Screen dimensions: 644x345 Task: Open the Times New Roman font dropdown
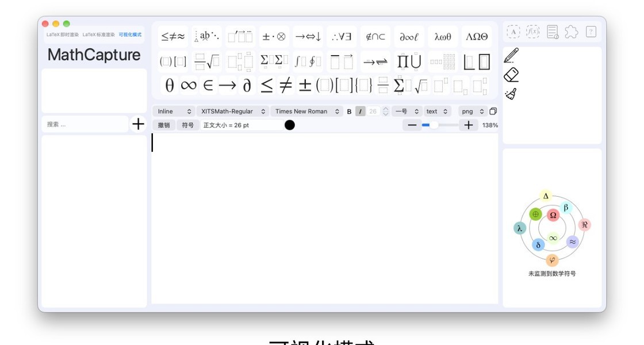306,112
